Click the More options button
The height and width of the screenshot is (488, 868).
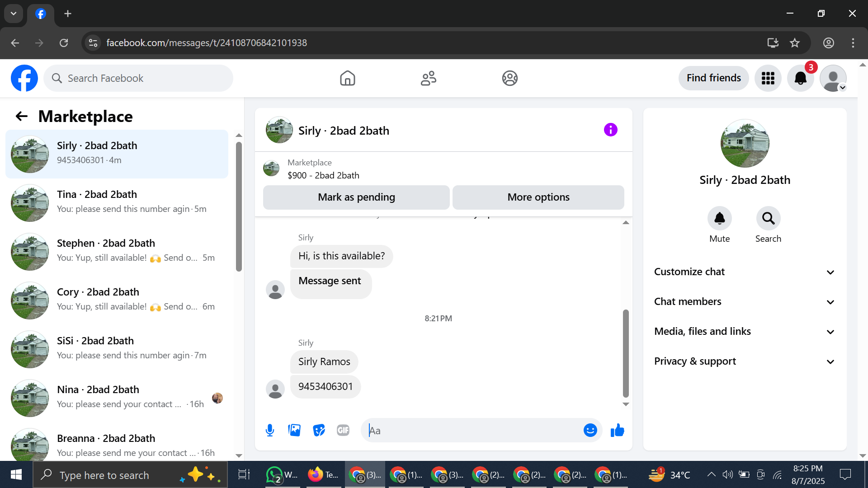point(538,197)
